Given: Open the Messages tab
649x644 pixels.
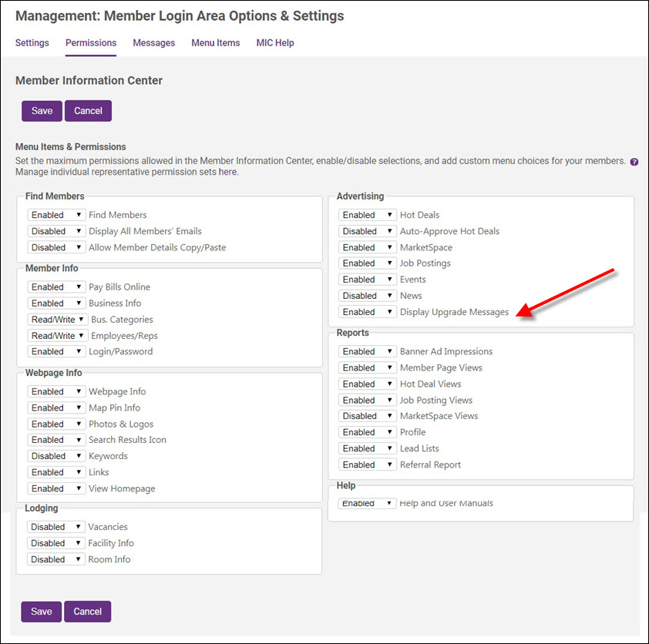Looking at the screenshot, I should point(153,43).
